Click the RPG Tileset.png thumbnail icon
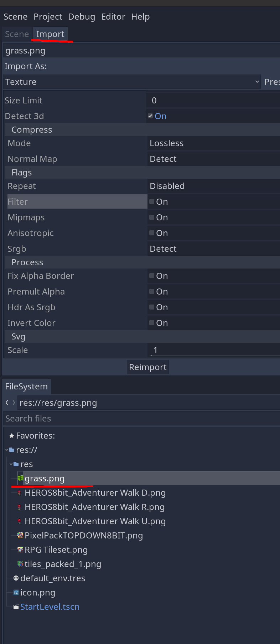This screenshot has height=644, width=280. (x=20, y=550)
